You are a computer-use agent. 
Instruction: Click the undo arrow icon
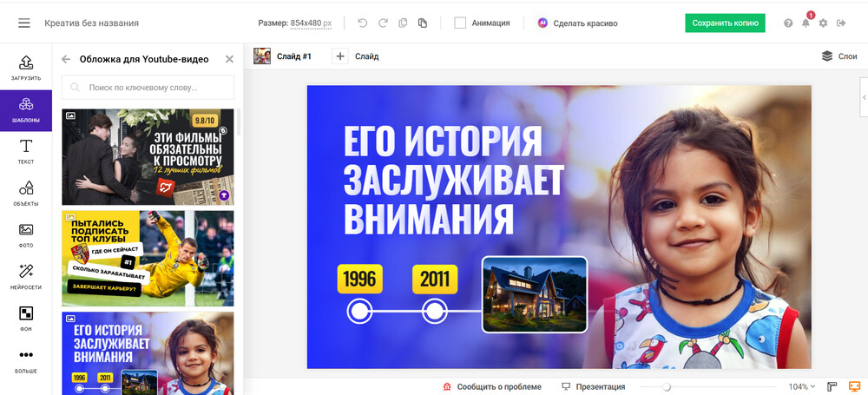tap(363, 23)
